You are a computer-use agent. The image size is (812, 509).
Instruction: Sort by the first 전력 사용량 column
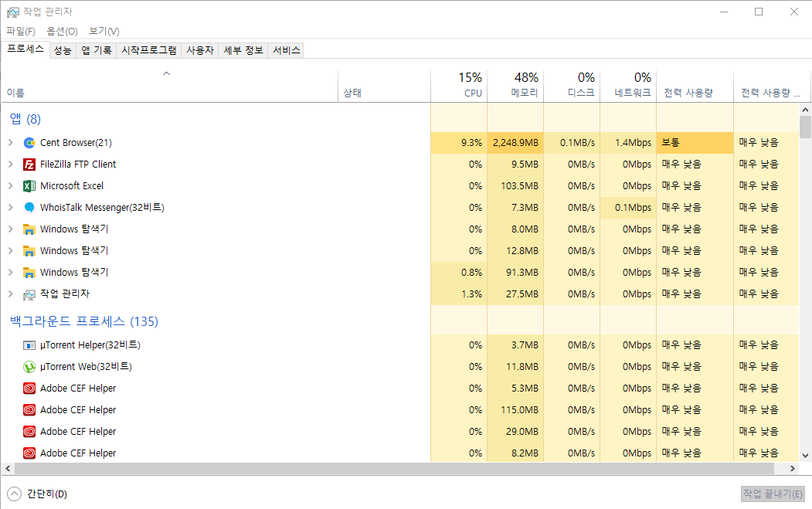695,87
